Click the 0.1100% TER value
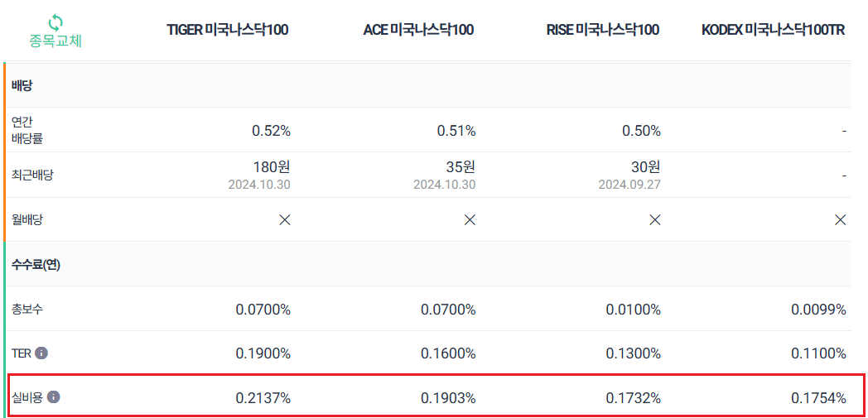Screen dimensions: 868x418 click(819, 353)
